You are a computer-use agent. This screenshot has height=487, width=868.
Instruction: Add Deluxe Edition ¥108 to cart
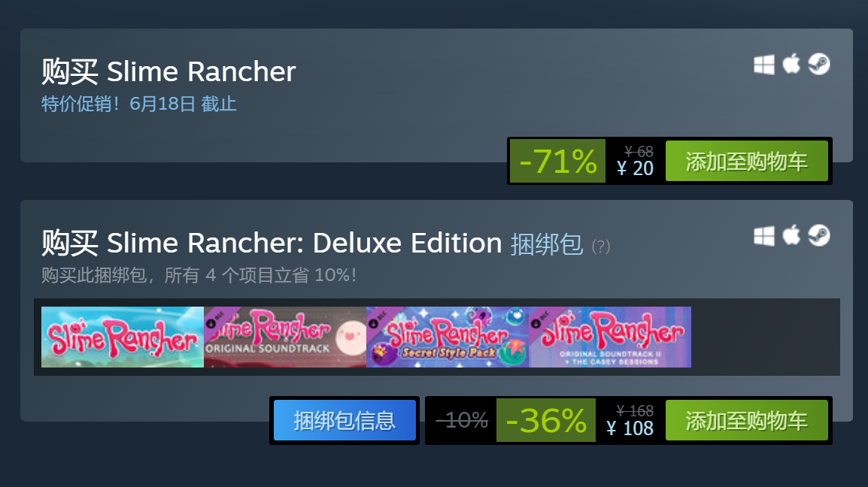tap(746, 421)
